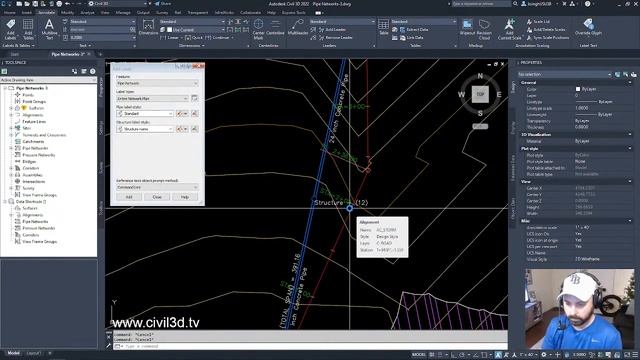
Task: Click Add/Delete Scales tool
Action: tap(546, 30)
